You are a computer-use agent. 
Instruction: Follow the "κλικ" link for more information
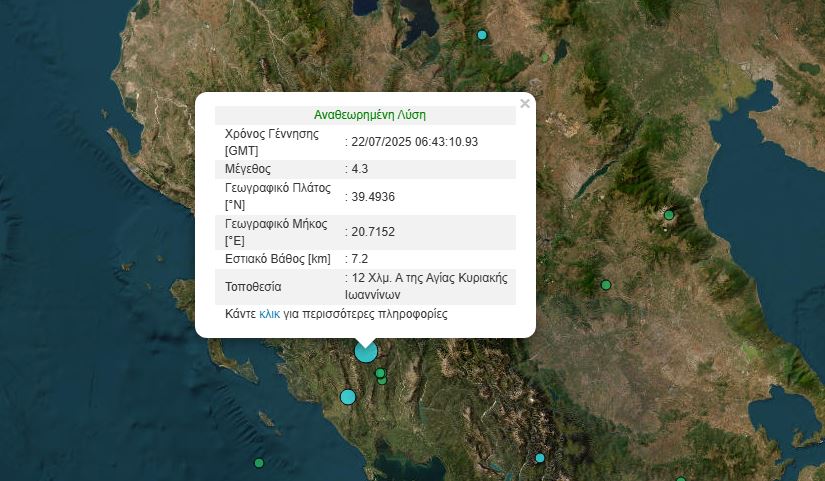269,314
